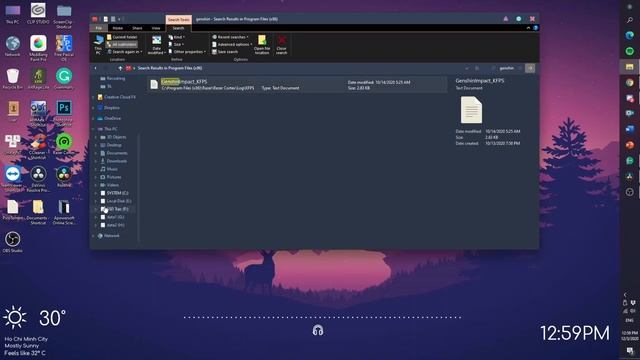This screenshot has height=360, width=640.
Task: Click taskbar search magnifier icon
Action: point(630,20)
